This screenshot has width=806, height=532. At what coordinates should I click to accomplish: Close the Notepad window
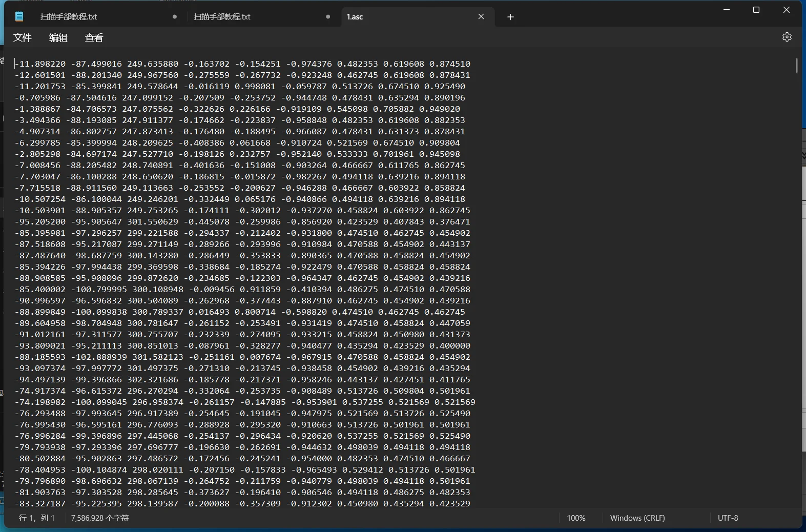787,10
